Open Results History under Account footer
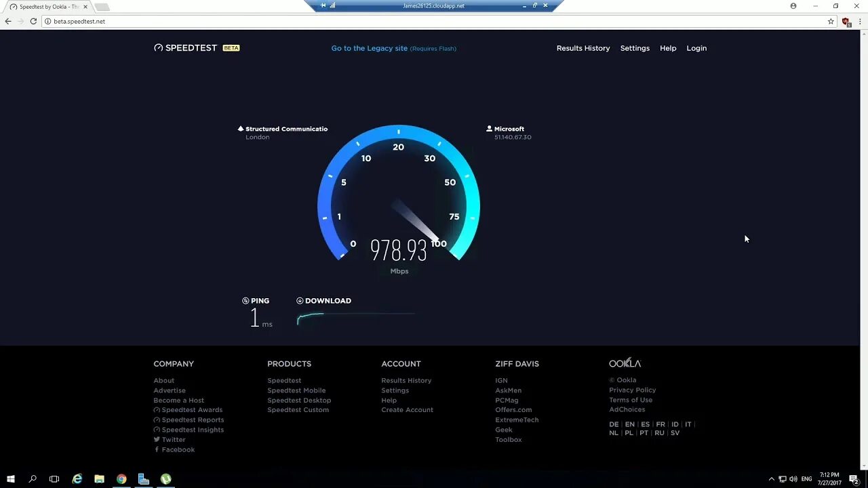Viewport: 868px width, 488px height. (x=406, y=380)
